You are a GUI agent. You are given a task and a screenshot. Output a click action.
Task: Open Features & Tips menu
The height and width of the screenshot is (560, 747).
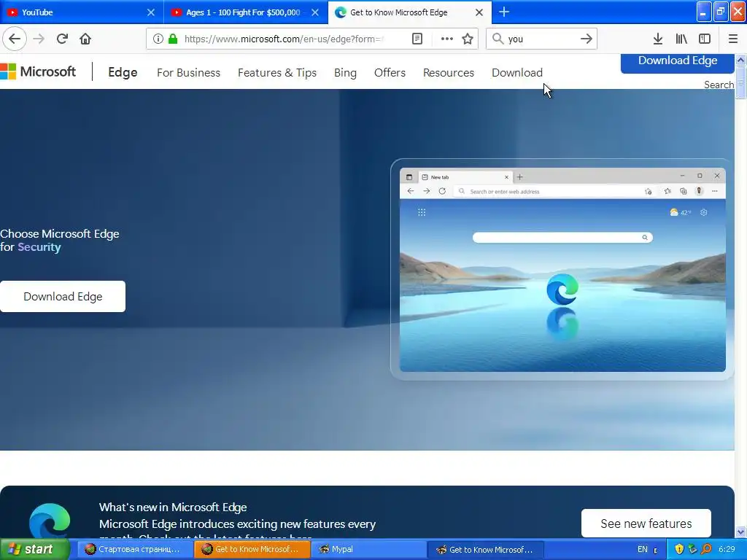(x=277, y=72)
